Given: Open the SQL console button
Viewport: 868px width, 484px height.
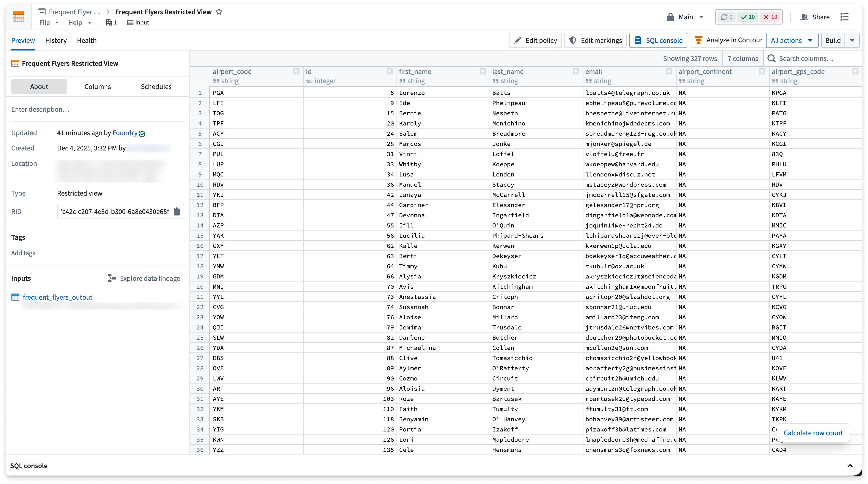Looking at the screenshot, I should tap(658, 40).
